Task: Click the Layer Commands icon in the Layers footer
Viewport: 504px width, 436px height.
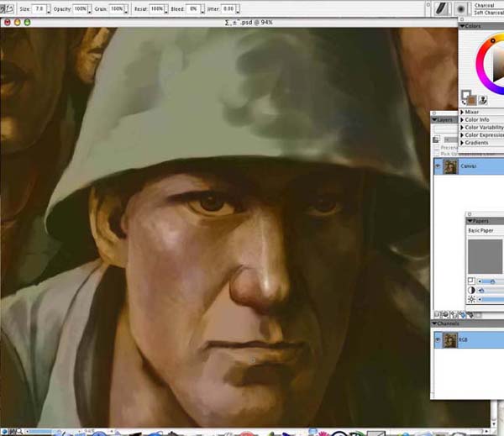Action: coord(438,314)
